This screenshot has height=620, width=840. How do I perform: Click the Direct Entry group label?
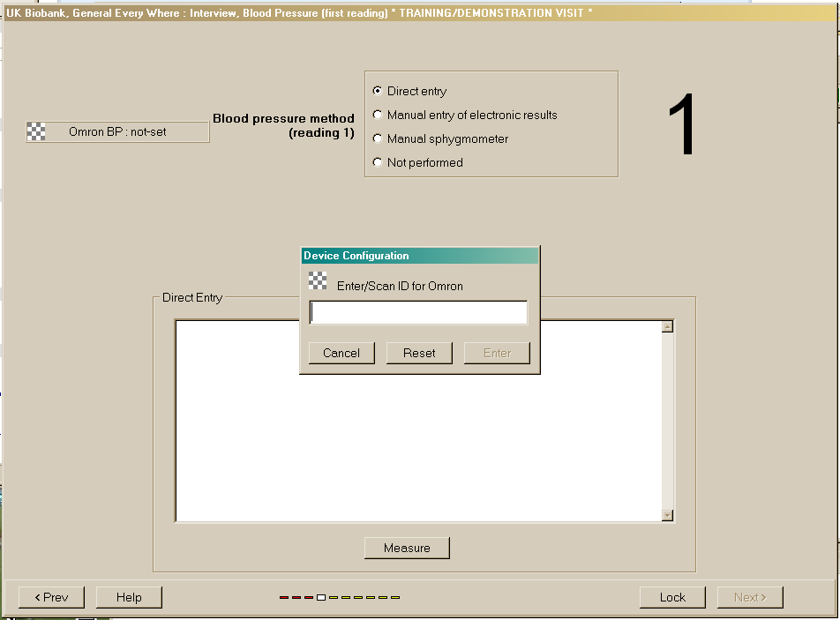(191, 298)
